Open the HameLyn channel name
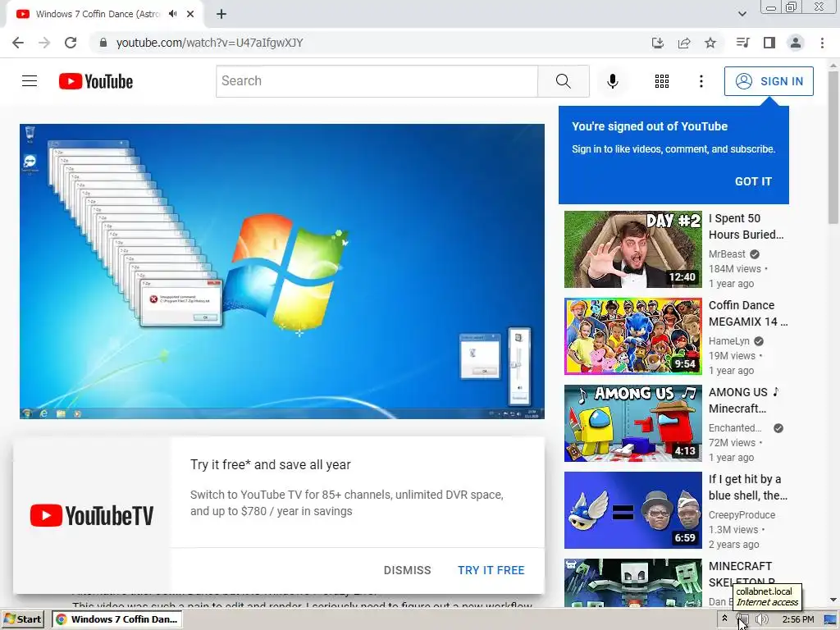The width and height of the screenshot is (840, 630). click(729, 340)
